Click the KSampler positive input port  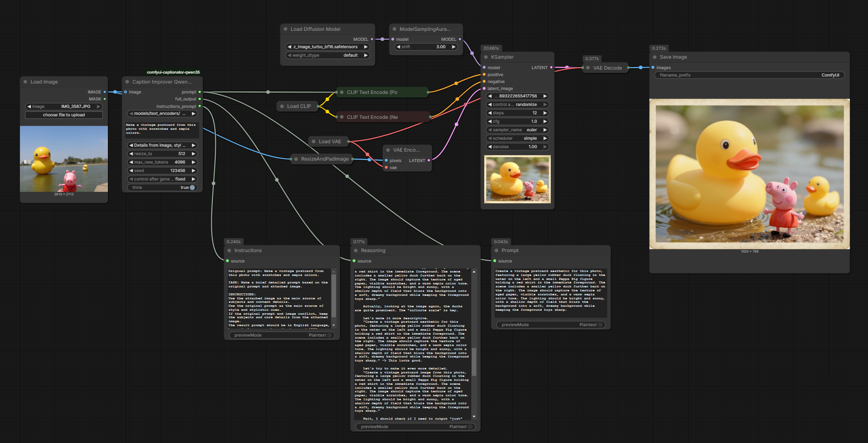pyautogui.click(x=484, y=75)
